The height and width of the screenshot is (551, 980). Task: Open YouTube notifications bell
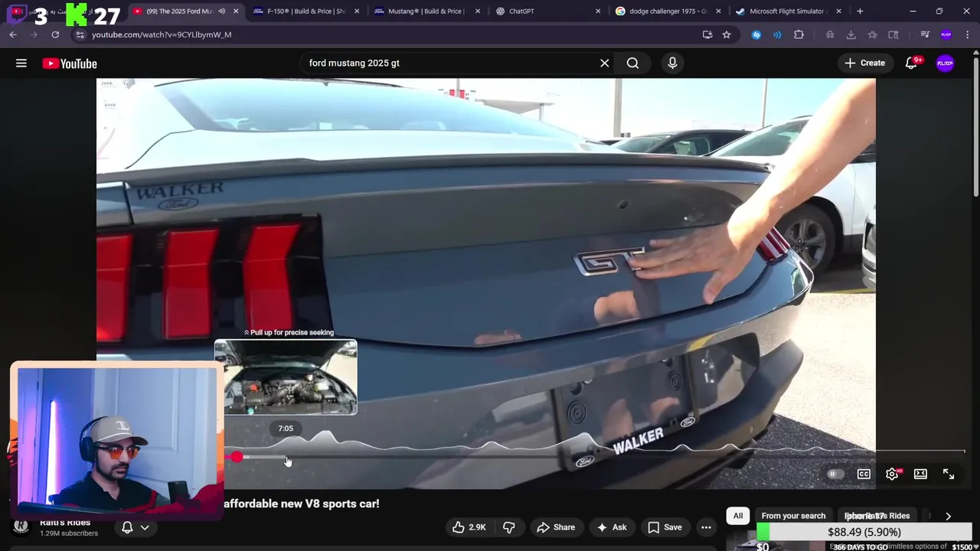tap(911, 64)
